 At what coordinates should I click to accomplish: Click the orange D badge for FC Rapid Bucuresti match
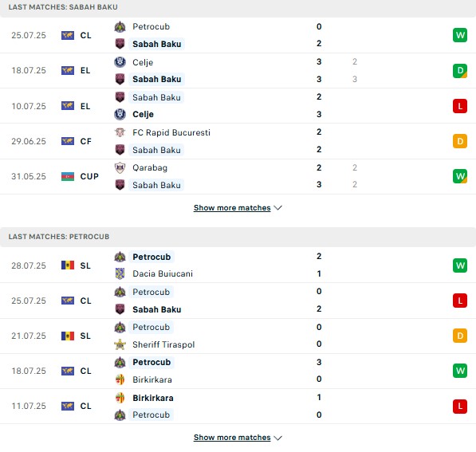coord(459,141)
